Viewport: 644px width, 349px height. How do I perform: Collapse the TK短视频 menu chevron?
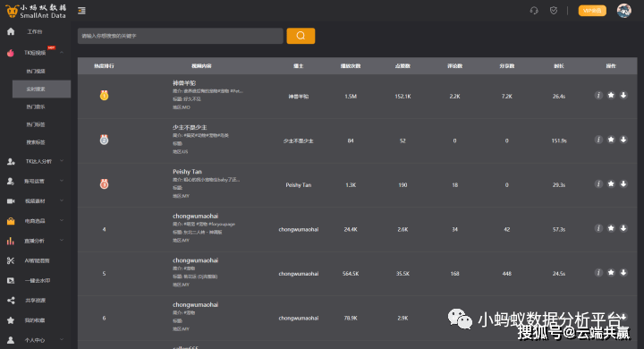pyautogui.click(x=62, y=53)
